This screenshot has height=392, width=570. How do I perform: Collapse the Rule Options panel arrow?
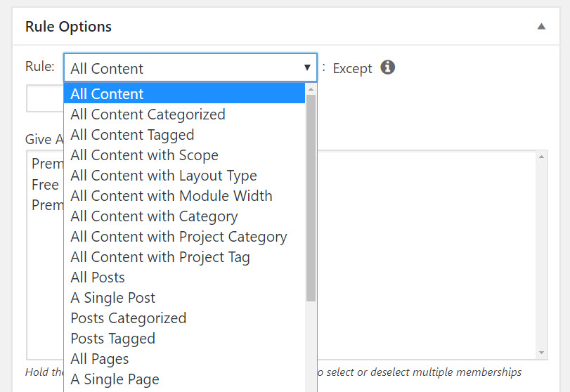[541, 26]
